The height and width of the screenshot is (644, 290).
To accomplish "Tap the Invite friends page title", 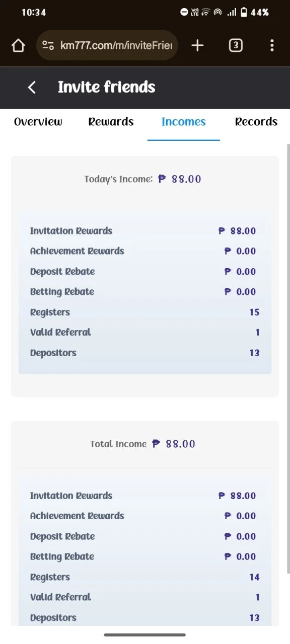I will [107, 88].
